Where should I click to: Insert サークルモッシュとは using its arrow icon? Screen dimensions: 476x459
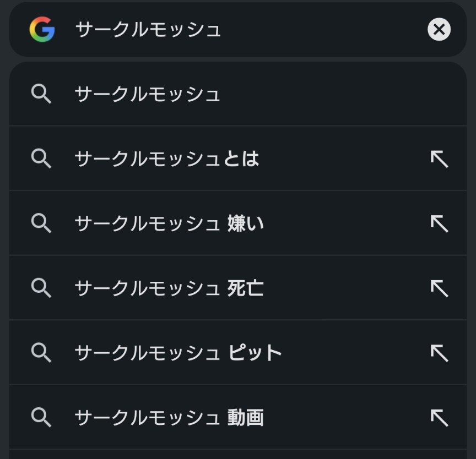point(439,159)
